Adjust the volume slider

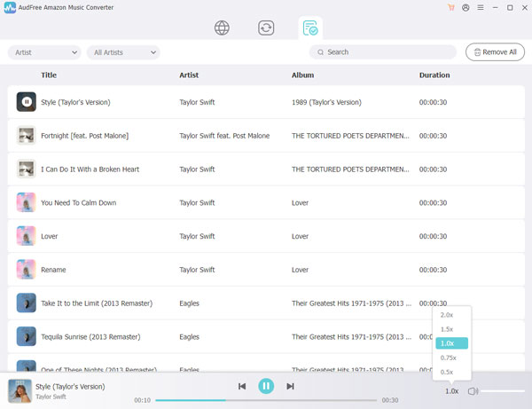(503, 391)
